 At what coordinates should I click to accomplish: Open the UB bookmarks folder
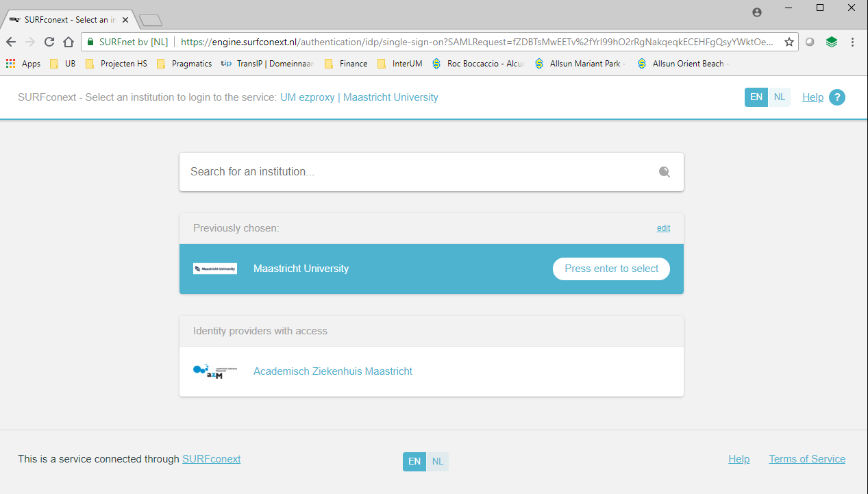63,64
